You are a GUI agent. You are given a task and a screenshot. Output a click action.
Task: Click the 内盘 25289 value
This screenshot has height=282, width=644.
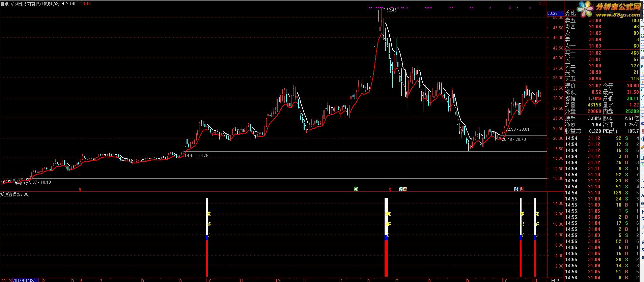click(632, 111)
